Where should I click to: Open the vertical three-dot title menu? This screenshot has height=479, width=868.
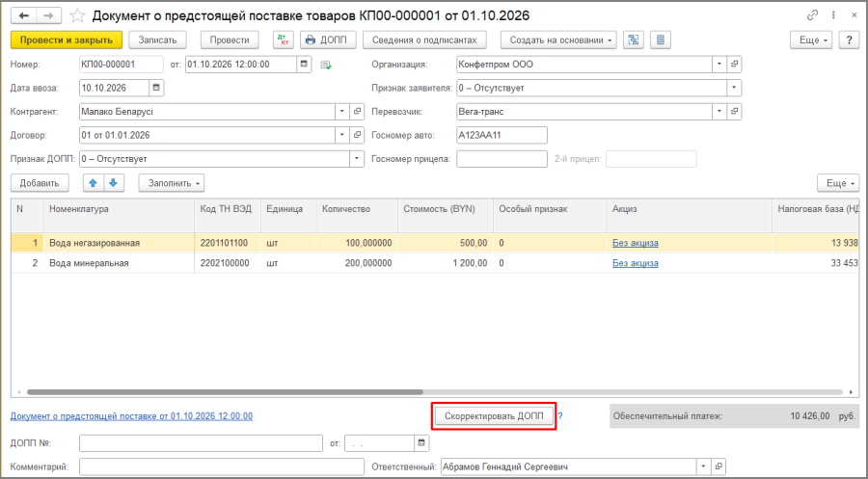[833, 15]
